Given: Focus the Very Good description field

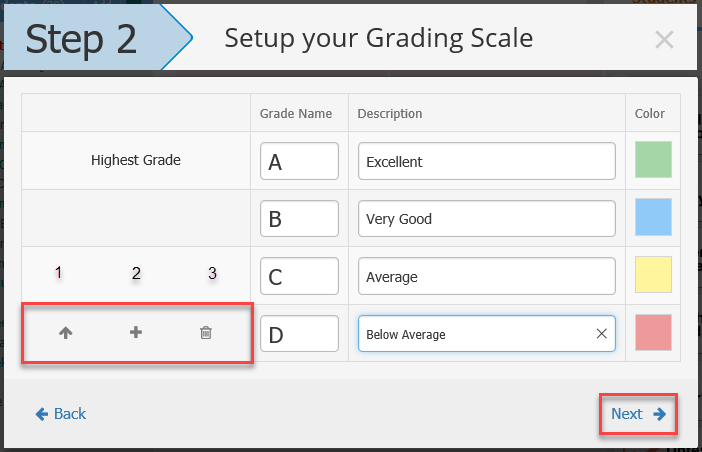Looking at the screenshot, I should tap(487, 218).
